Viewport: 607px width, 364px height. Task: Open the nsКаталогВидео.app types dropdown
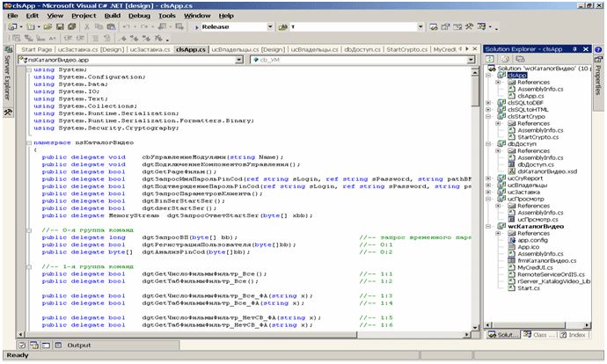pyautogui.click(x=239, y=60)
